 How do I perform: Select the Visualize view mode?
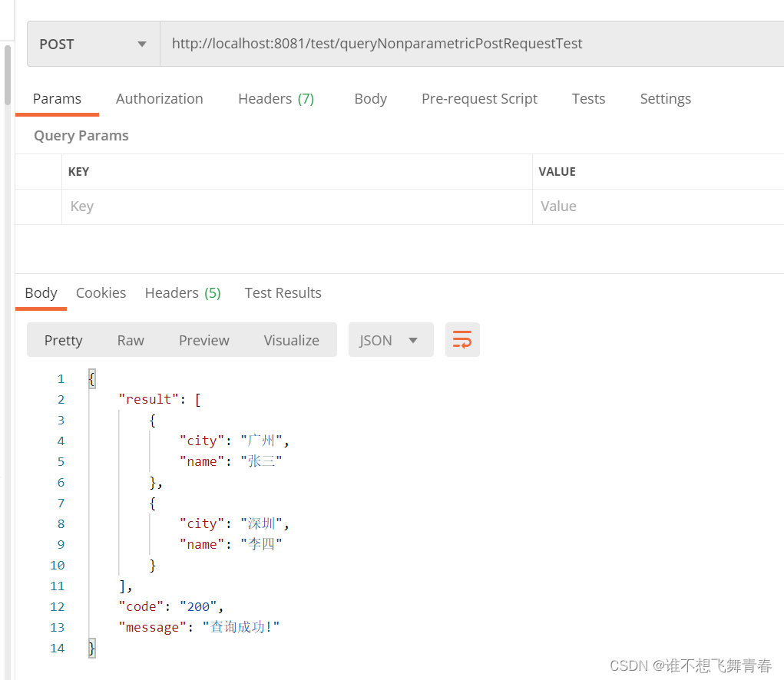point(292,340)
